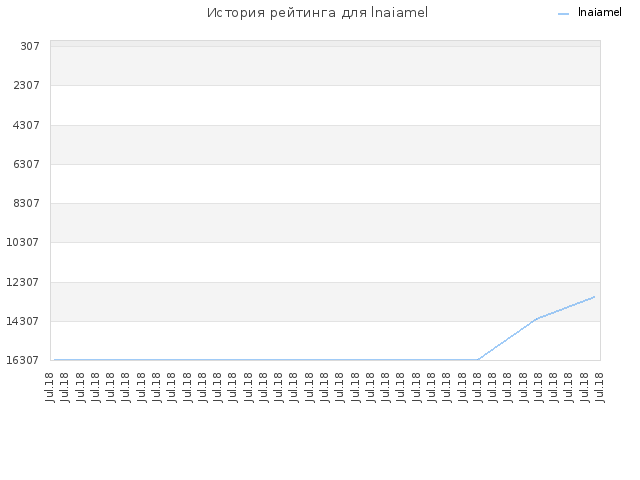
Task: Click the last Jul.18 x-axis label
Action: click(x=600, y=387)
